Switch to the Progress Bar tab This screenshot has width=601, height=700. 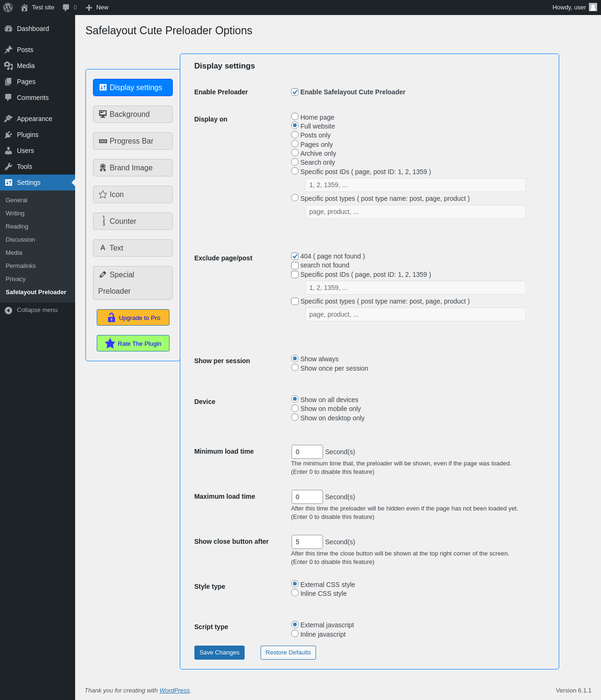coord(133,141)
